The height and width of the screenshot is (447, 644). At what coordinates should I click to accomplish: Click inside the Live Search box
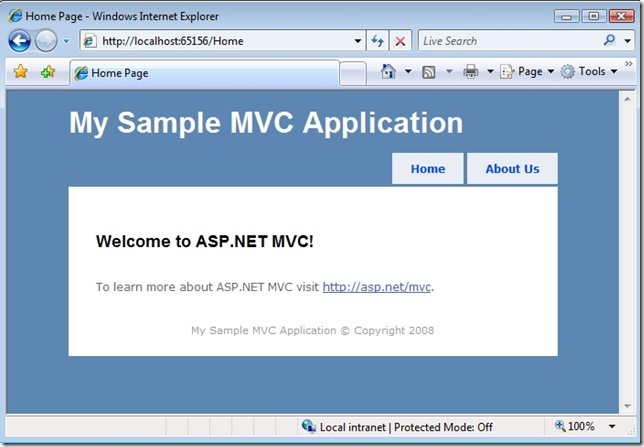(509, 41)
